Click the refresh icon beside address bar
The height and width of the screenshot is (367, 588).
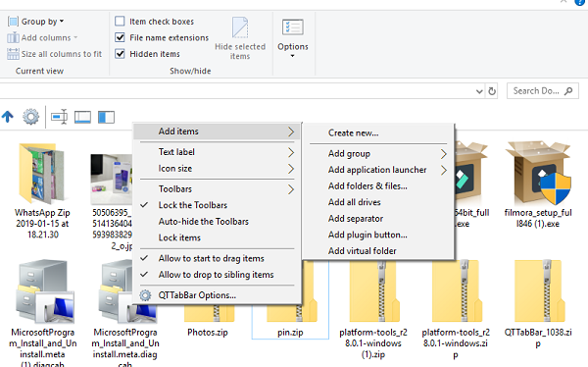pos(492,91)
